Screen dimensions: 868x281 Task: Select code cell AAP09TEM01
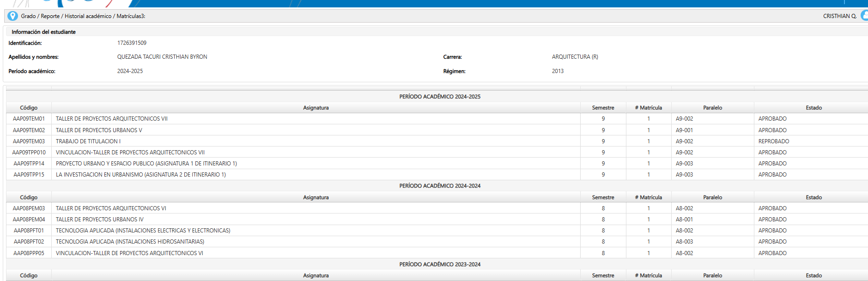(x=29, y=119)
